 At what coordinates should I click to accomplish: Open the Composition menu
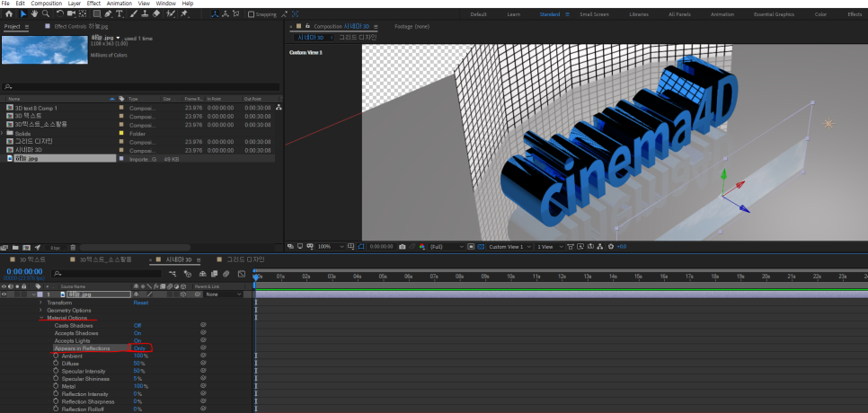46,4
